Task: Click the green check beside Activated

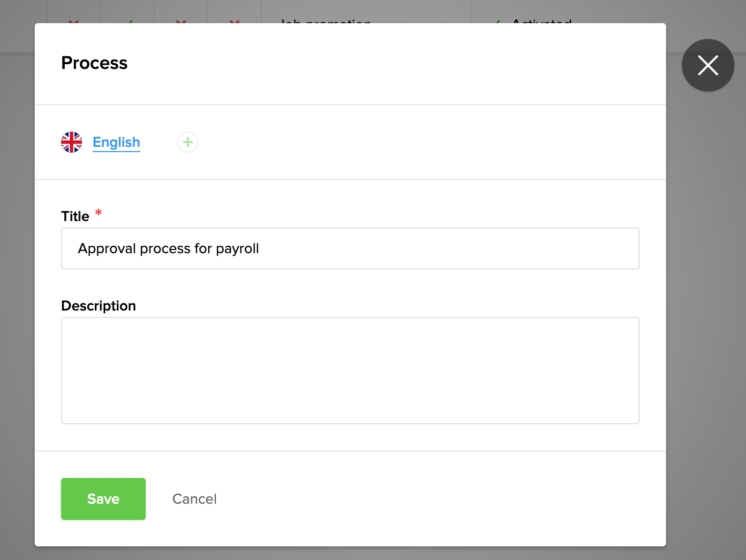Action: pos(497,22)
